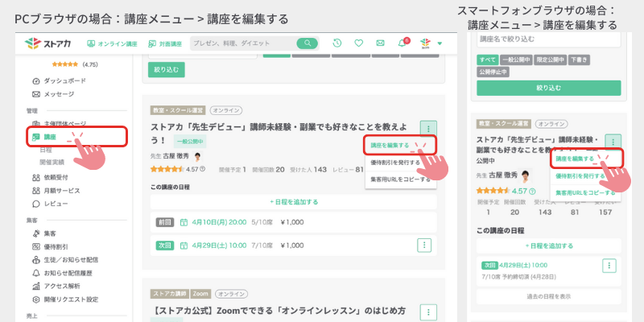Click + 日程を追加する in smartphone view
The image size is (644, 322).
tap(549, 246)
